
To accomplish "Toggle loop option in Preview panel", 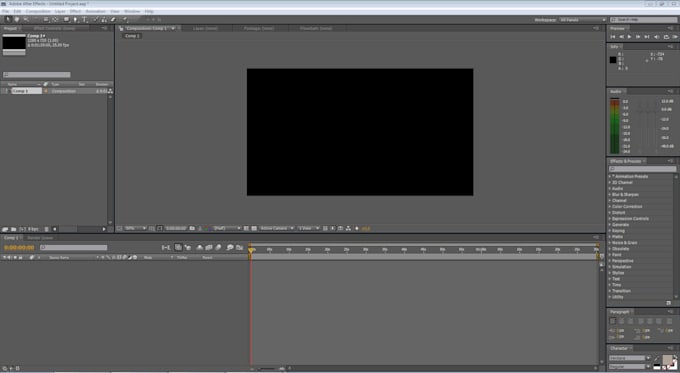I will 666,37.
